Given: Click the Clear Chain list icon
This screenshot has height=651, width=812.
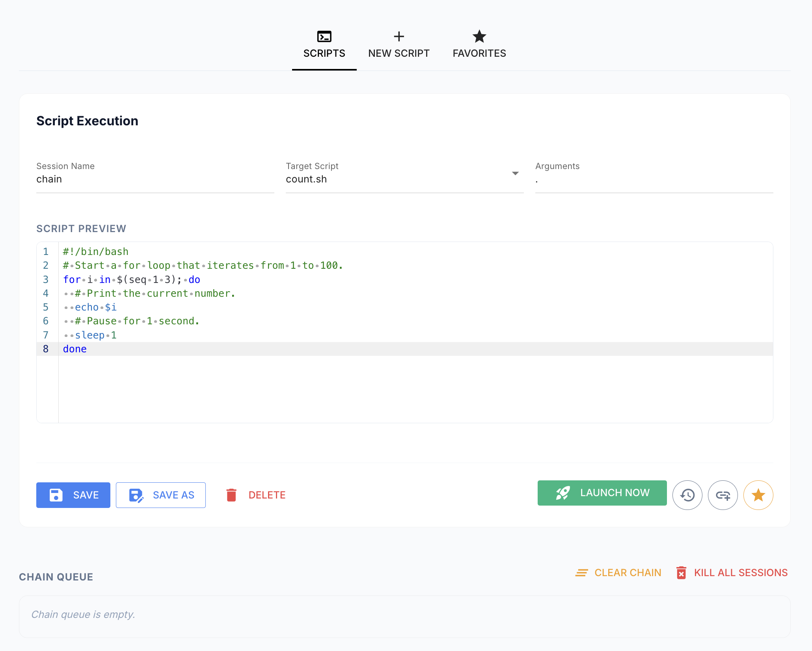Looking at the screenshot, I should (x=581, y=573).
